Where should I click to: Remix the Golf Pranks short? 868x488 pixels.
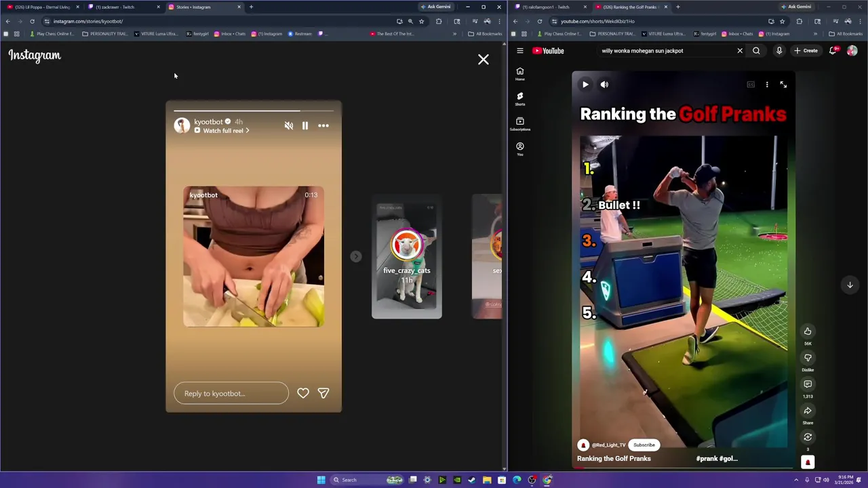coord(808,437)
